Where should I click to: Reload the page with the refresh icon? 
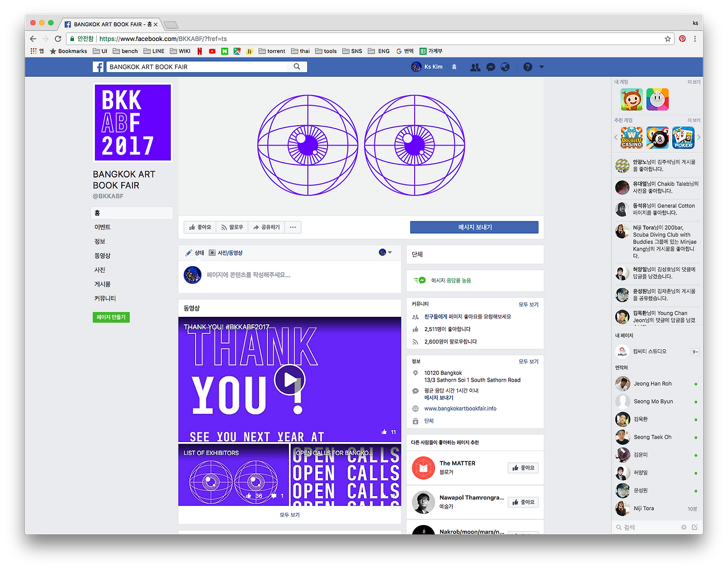point(58,39)
